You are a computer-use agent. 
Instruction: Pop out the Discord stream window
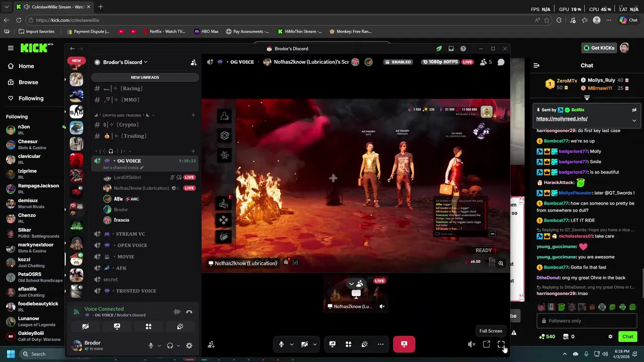click(x=487, y=344)
